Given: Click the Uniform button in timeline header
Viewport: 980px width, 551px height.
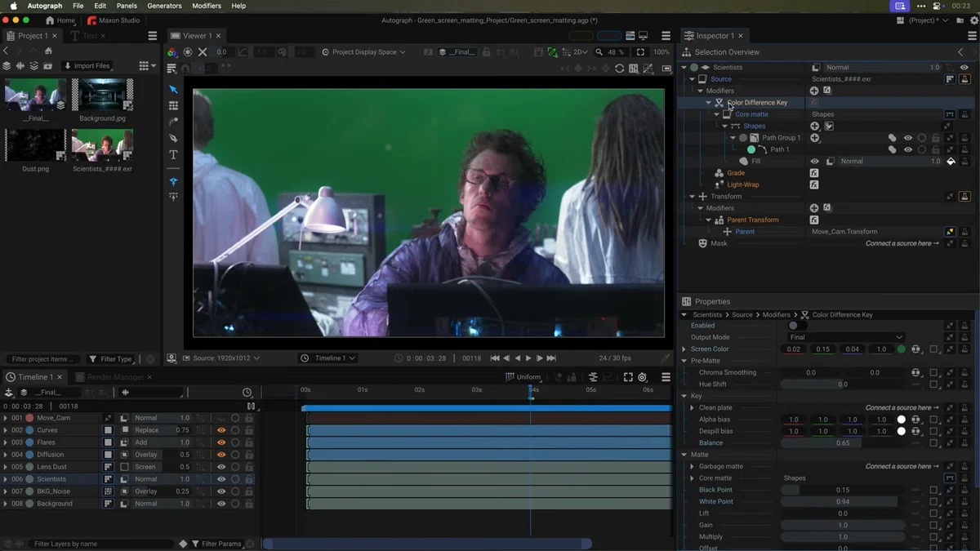Looking at the screenshot, I should click(523, 377).
